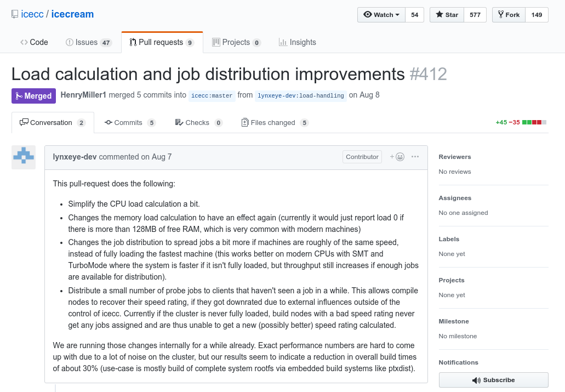Screen dimensions: 565x392
Task: Click the diffstat colored blocks
Action: 534,122
